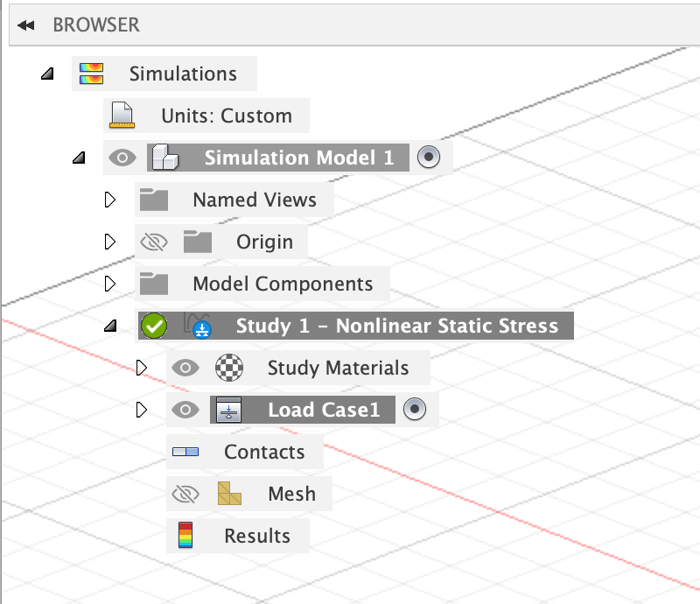This screenshot has height=604, width=700.
Task: Click the Units: Custom ruler icon
Action: click(x=122, y=115)
